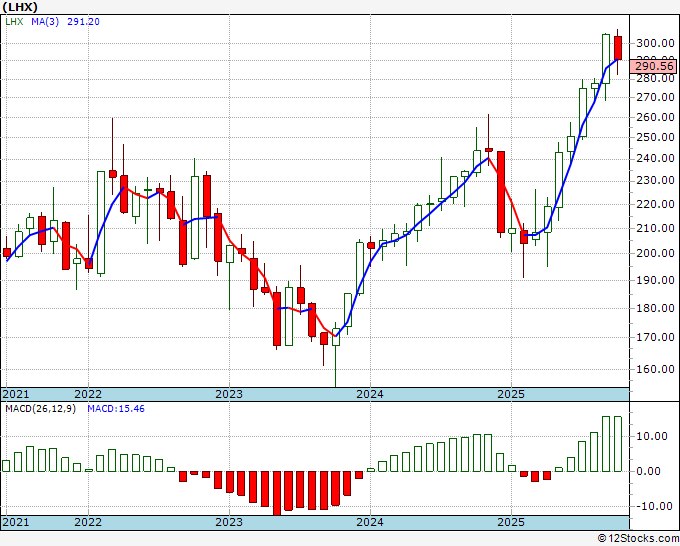The width and height of the screenshot is (680, 546).
Task: Click the 250.00 price axis label
Action: point(655,137)
